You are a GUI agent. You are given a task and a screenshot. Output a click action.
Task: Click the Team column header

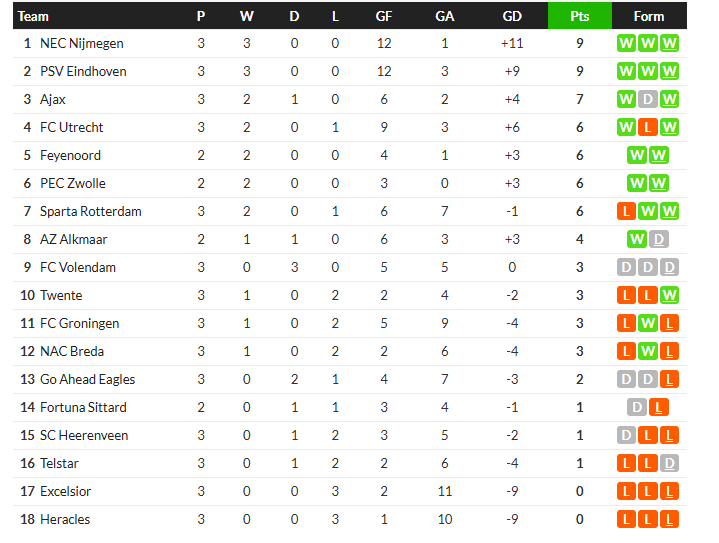pyautogui.click(x=33, y=16)
